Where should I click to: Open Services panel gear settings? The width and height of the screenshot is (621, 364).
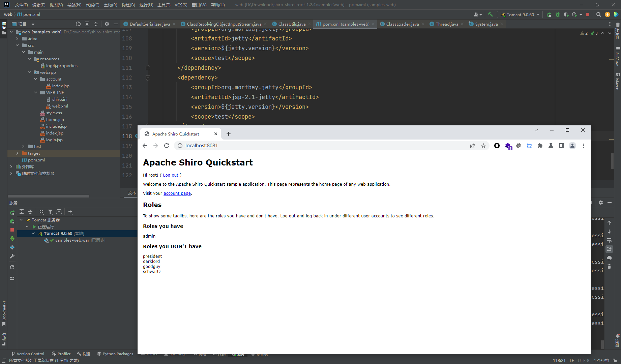[x=601, y=203]
